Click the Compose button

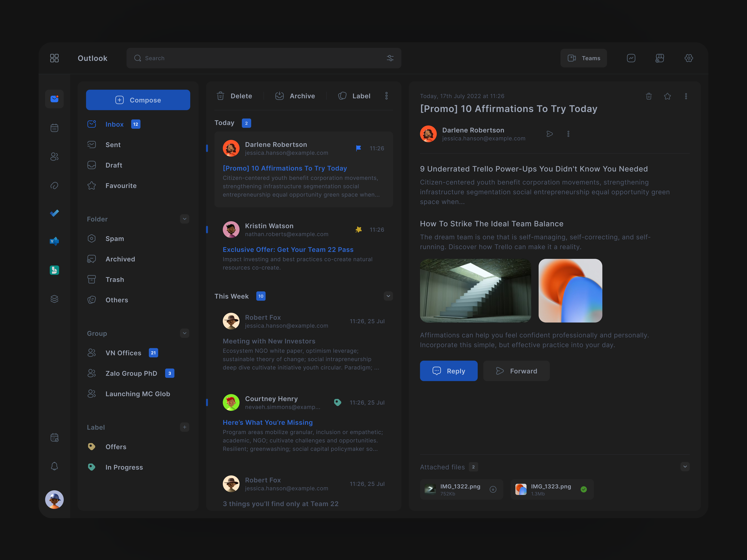tap(138, 100)
